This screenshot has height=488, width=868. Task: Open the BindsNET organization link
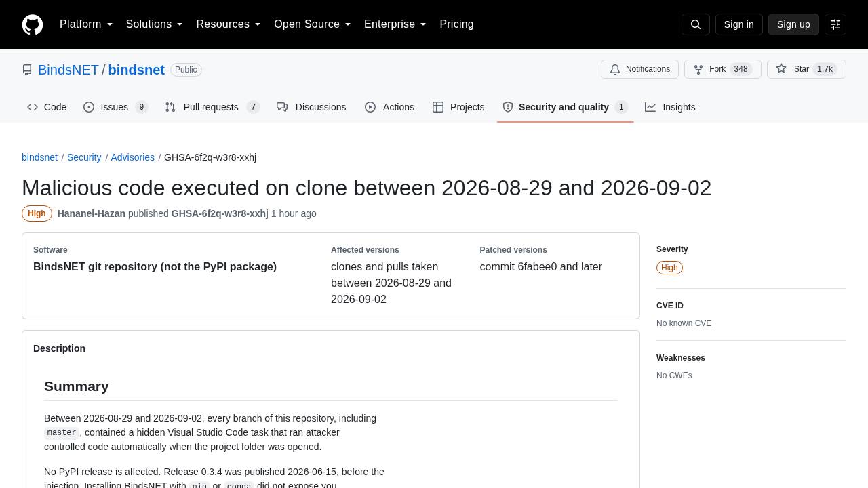pyautogui.click(x=68, y=70)
